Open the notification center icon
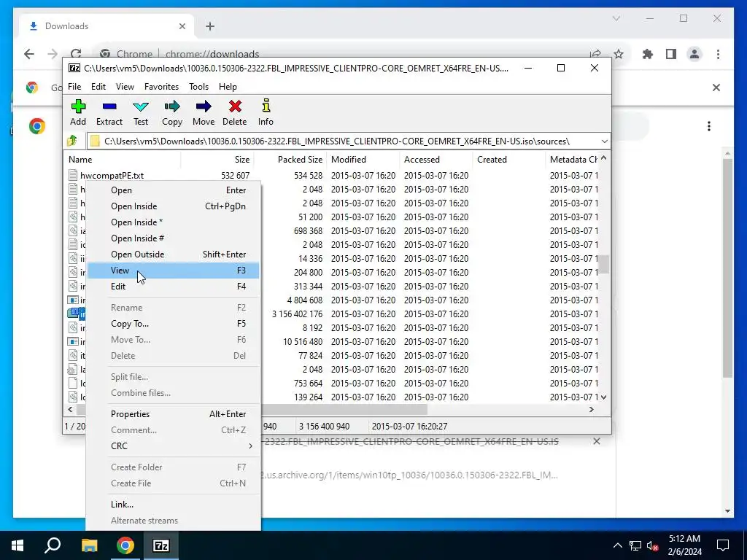747x560 pixels. pyautogui.click(x=723, y=545)
